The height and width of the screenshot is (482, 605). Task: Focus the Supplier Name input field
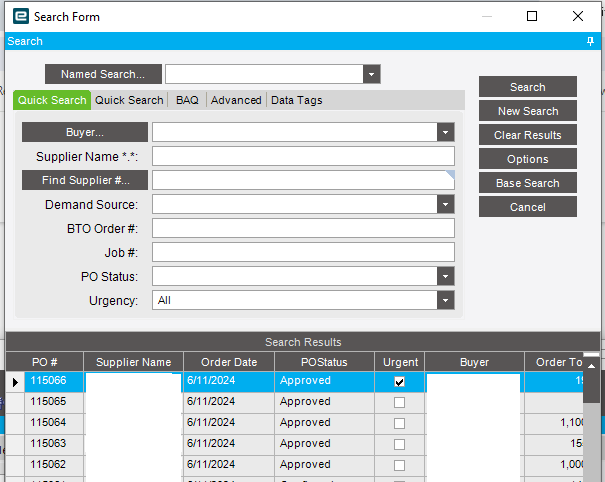(303, 156)
